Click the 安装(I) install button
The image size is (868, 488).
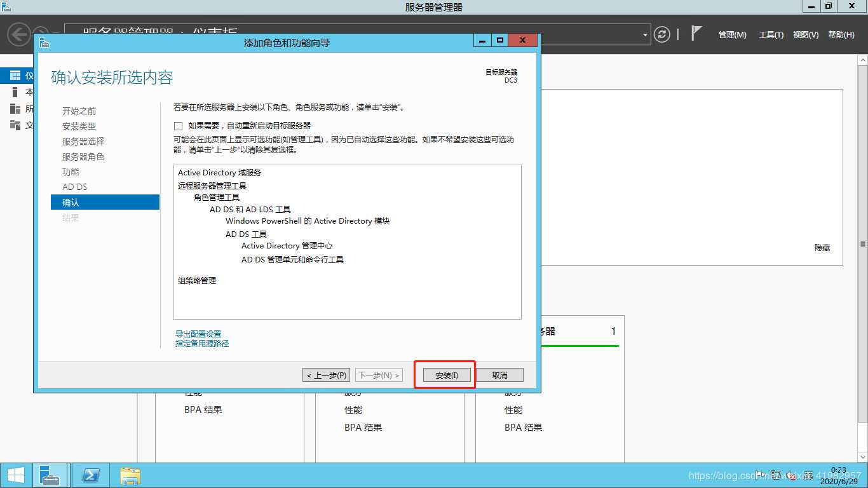pos(447,375)
